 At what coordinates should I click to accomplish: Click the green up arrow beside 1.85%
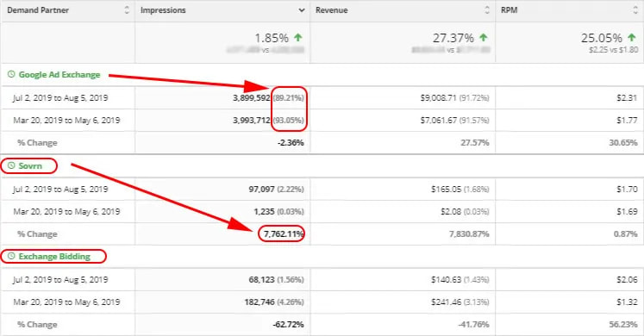298,38
